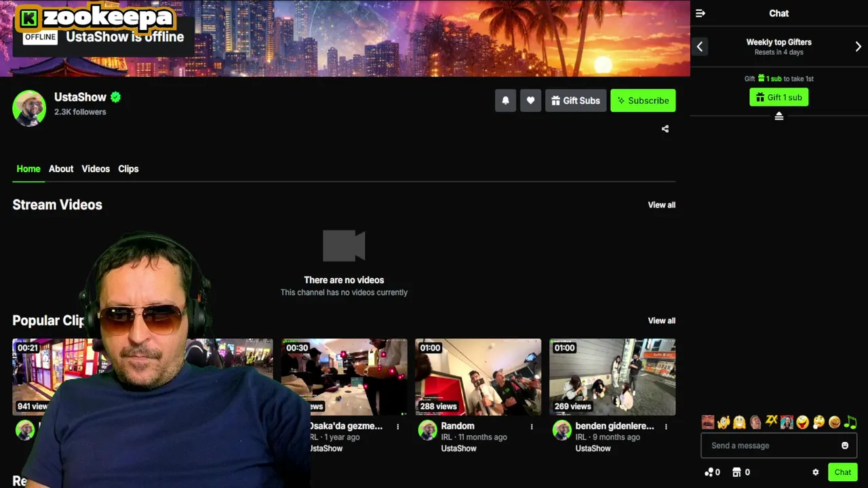Click the channel points icon

pyautogui.click(x=709, y=472)
